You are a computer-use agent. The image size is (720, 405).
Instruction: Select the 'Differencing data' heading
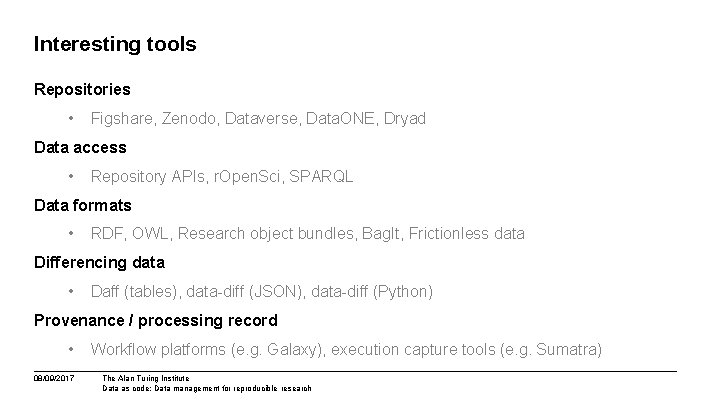coord(99,263)
